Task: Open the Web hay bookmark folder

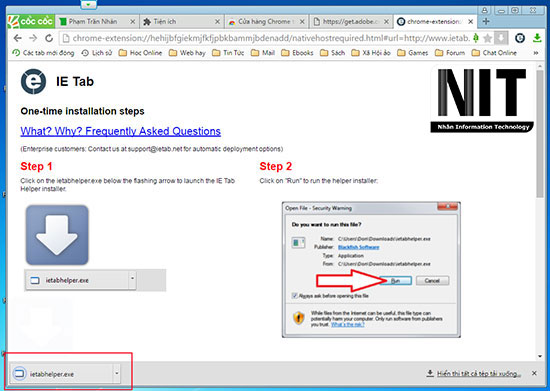Action: coord(187,53)
